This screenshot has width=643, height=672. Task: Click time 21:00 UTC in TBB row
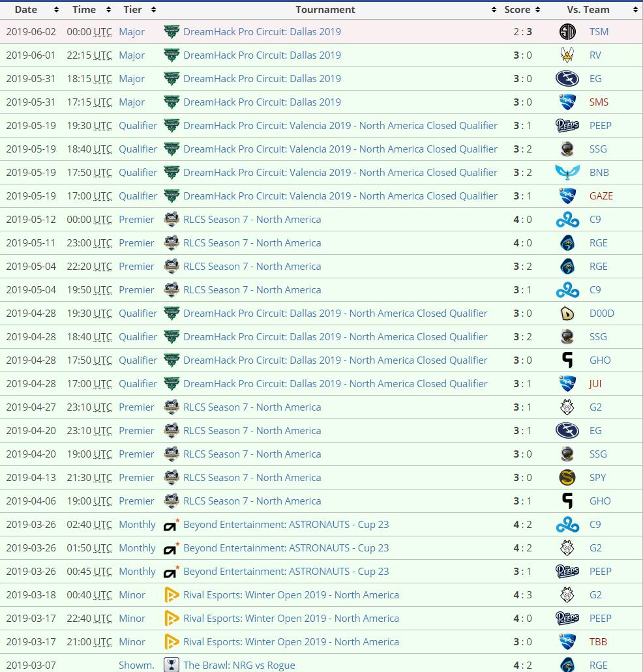coord(89,641)
